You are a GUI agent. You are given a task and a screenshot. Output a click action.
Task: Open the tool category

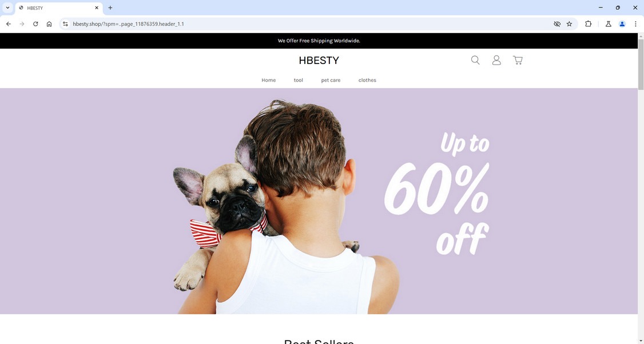(298, 80)
